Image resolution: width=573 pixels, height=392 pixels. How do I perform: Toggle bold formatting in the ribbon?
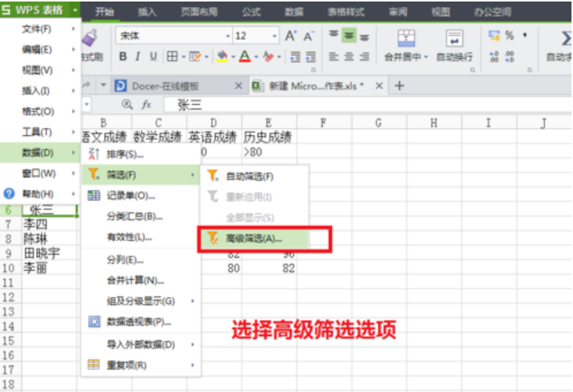(x=123, y=57)
